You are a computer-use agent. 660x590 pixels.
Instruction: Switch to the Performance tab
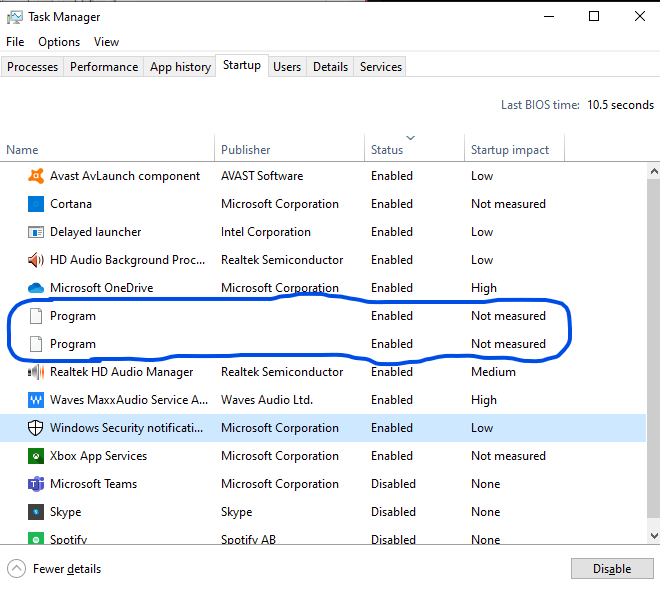pyautogui.click(x=104, y=67)
